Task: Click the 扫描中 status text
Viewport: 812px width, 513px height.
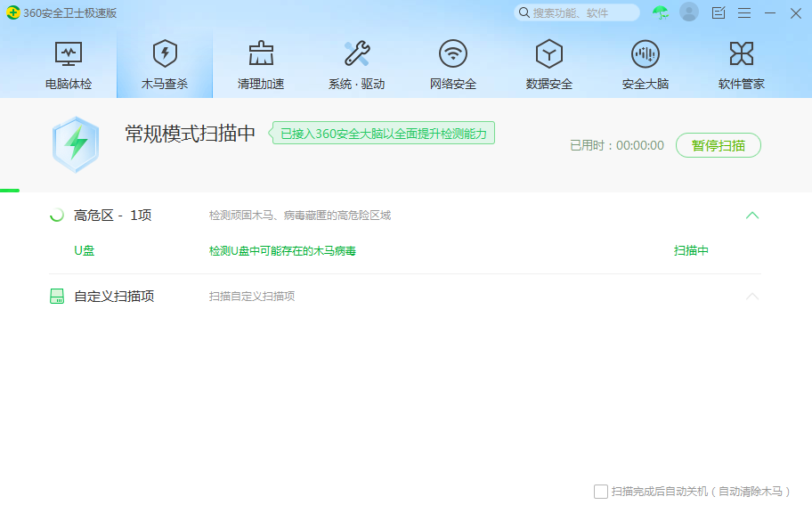Action: (x=691, y=251)
